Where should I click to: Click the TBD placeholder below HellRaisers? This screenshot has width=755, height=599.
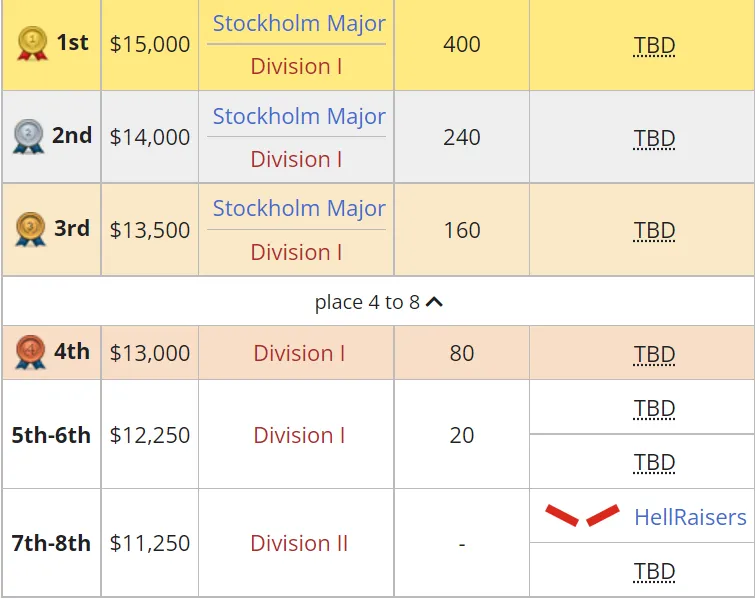(x=654, y=571)
